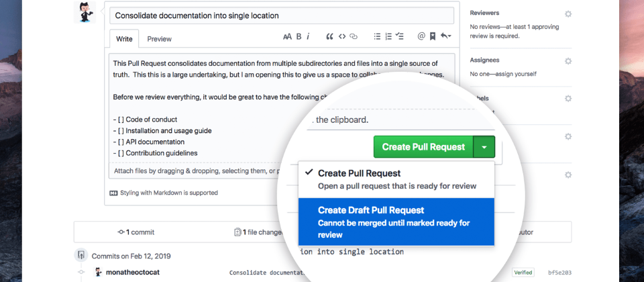Insert a numbered list
The height and width of the screenshot is (282, 644).
pyautogui.click(x=388, y=36)
